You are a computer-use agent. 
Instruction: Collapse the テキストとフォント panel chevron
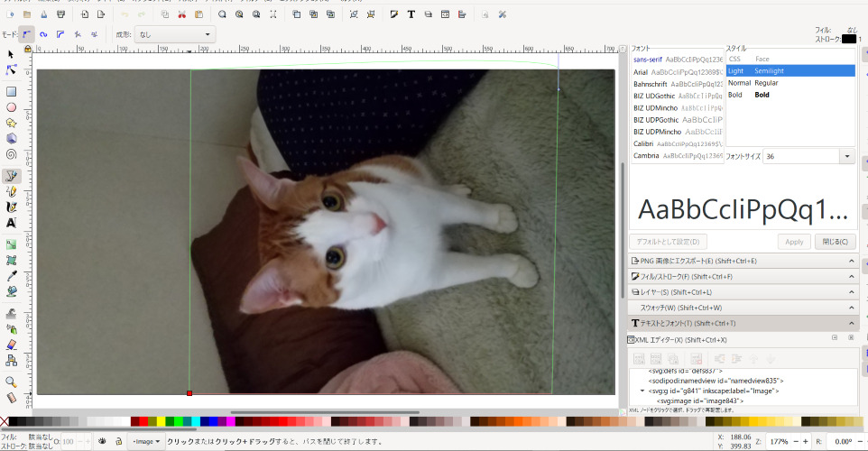pos(852,323)
